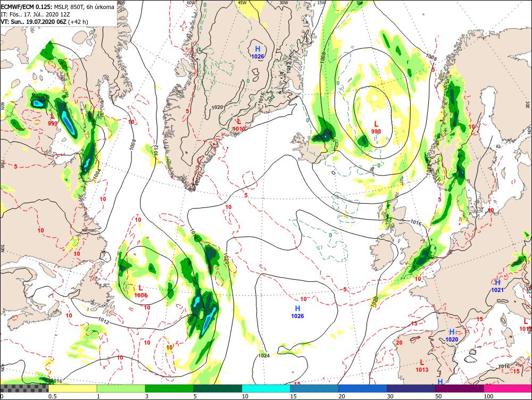
Task: Pick the royal blue 20–30 mm legend swatch
Action: pyautogui.click(x=363, y=388)
